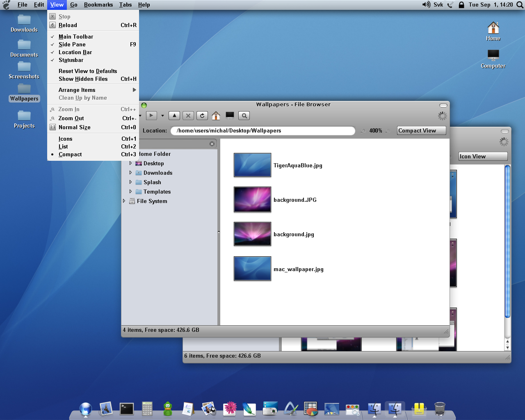Choose Reset View to Defaults

point(93,71)
